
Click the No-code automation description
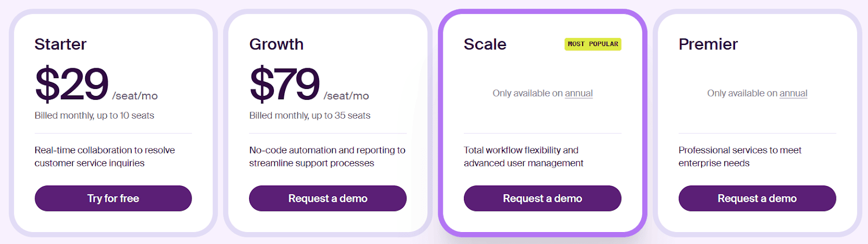coord(328,157)
